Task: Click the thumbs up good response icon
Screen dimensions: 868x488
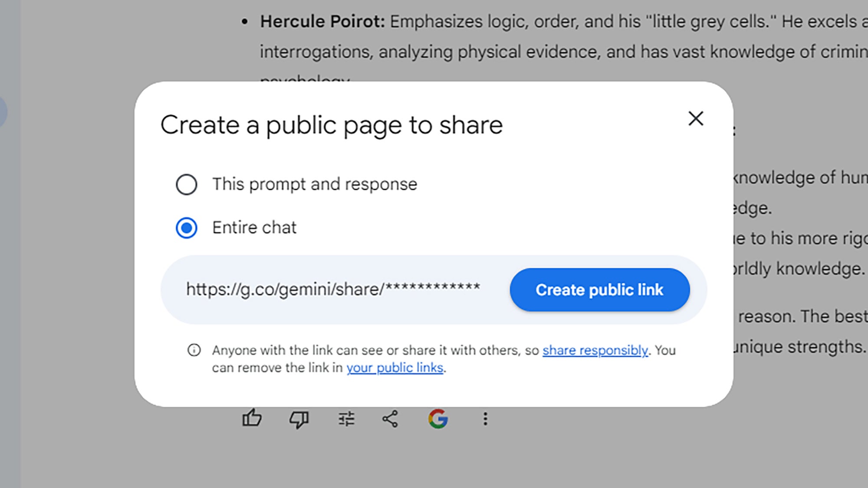Action: pos(252,419)
